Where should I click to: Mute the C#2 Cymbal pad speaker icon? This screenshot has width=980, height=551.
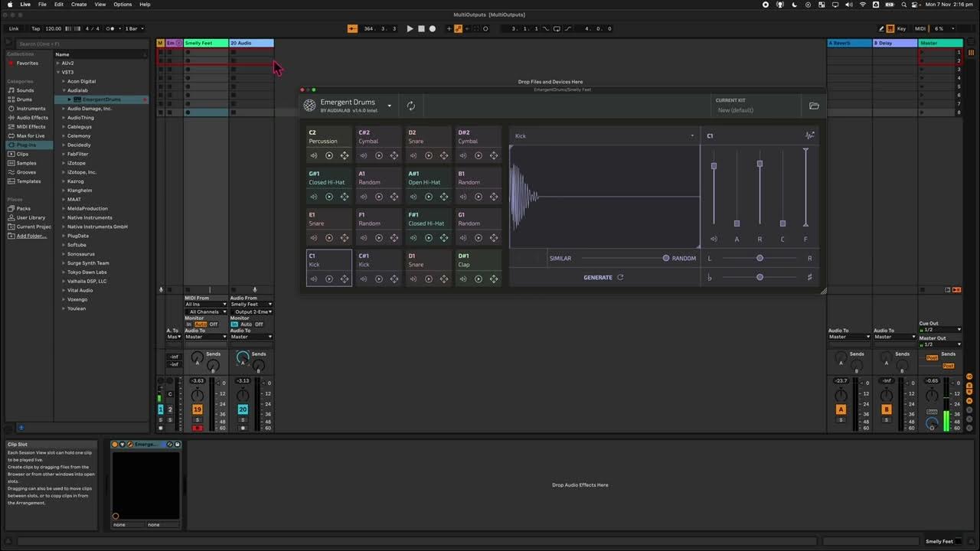click(x=363, y=155)
